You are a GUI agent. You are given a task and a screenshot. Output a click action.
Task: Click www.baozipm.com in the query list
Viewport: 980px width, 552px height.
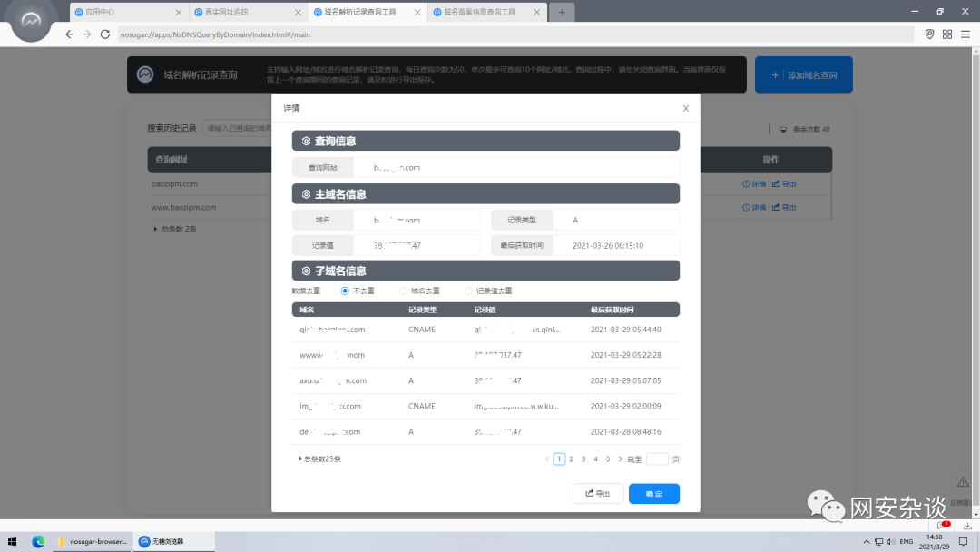click(x=183, y=207)
